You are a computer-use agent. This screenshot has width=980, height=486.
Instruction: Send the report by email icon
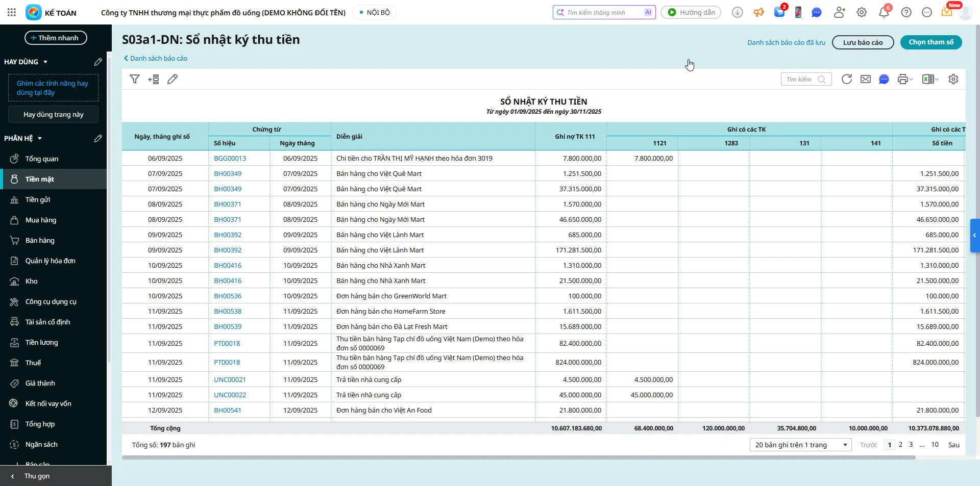pos(866,79)
